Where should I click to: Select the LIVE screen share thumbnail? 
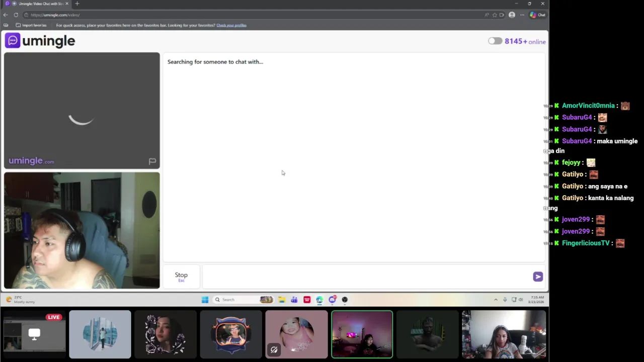coord(34,334)
